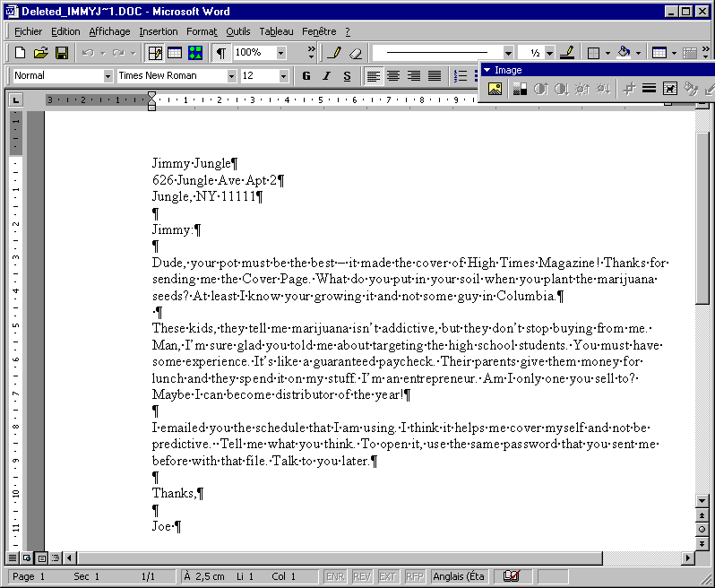Image resolution: width=715 pixels, height=588 pixels.
Task: Open the Tableau menu
Action: click(276, 31)
